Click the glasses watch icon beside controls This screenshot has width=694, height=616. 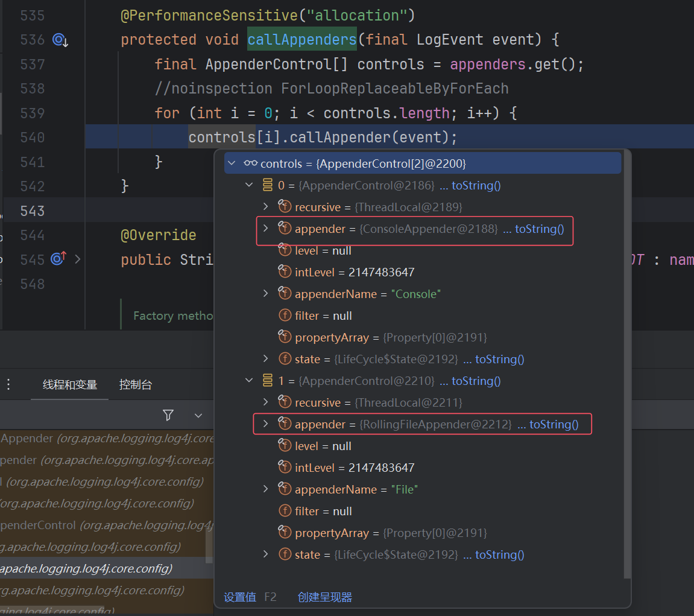point(250,164)
